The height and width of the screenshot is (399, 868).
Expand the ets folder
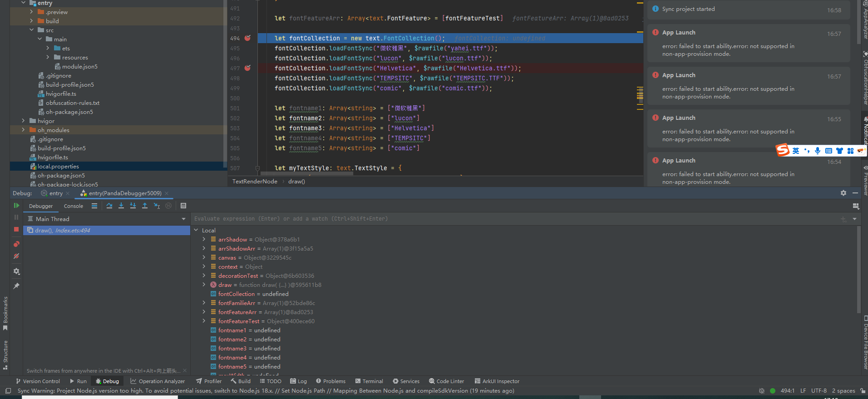tap(48, 48)
